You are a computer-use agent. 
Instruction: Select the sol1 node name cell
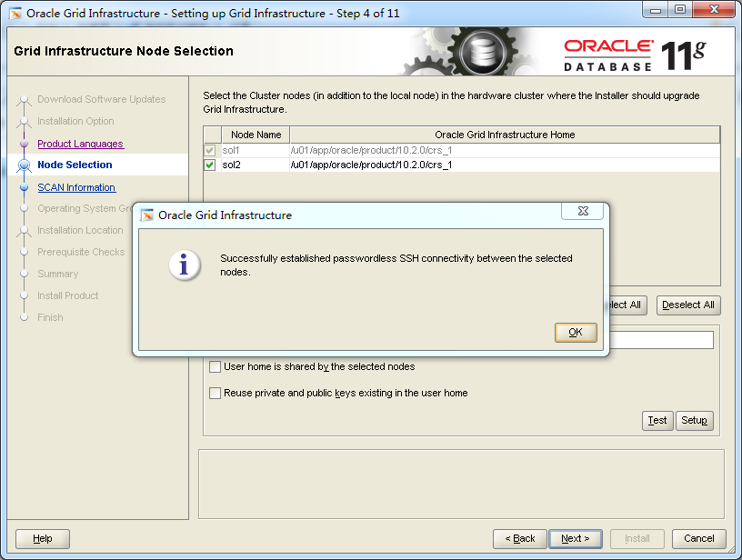coord(256,150)
